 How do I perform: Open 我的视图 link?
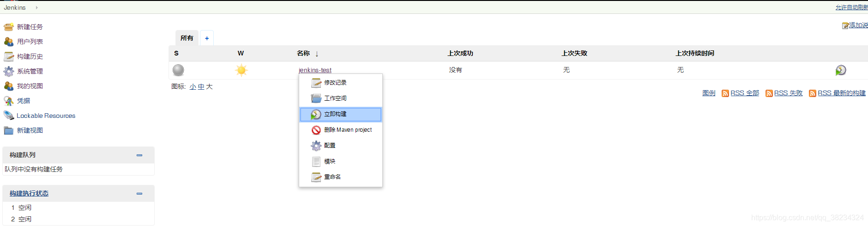tap(30, 86)
